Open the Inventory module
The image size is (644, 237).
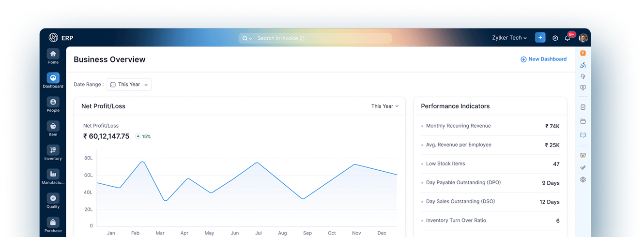click(x=53, y=153)
